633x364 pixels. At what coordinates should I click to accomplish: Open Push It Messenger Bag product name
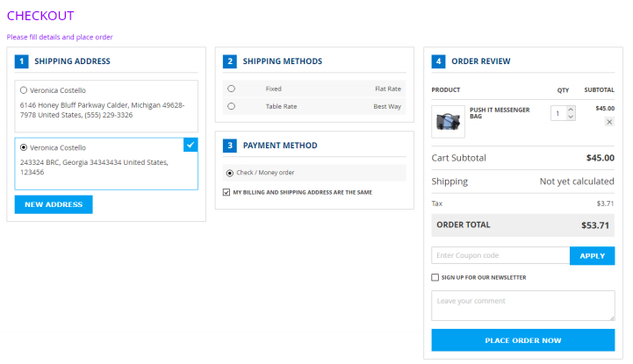pos(501,112)
